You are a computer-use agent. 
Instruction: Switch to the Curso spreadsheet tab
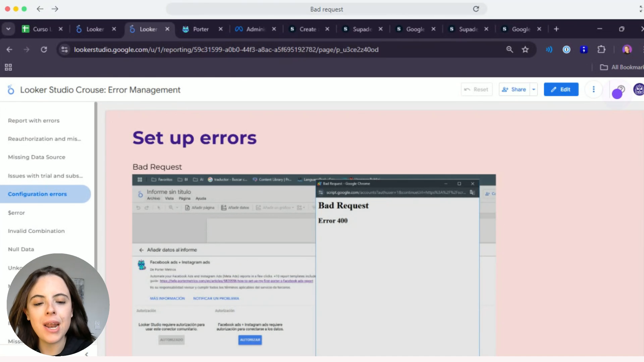pyautogui.click(x=40, y=29)
